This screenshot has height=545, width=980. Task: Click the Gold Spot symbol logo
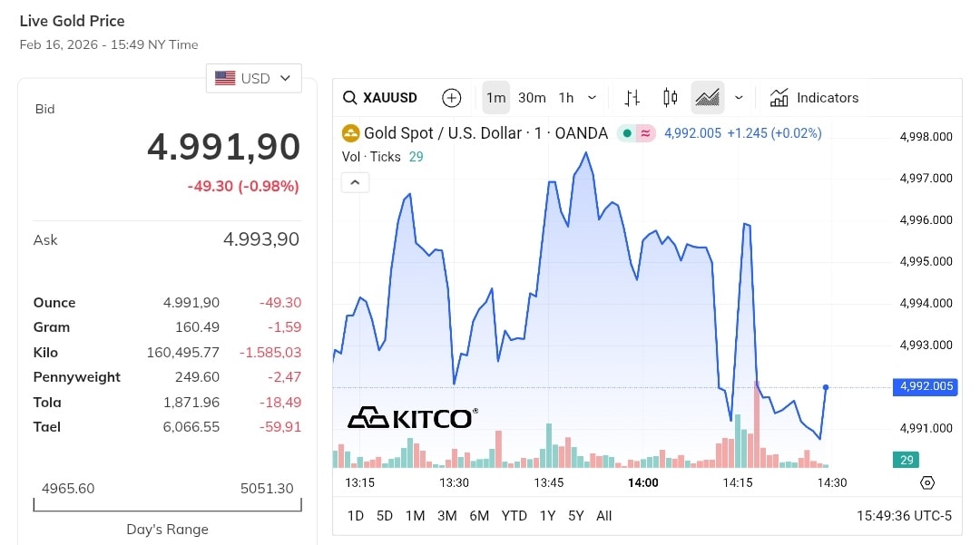click(x=350, y=133)
